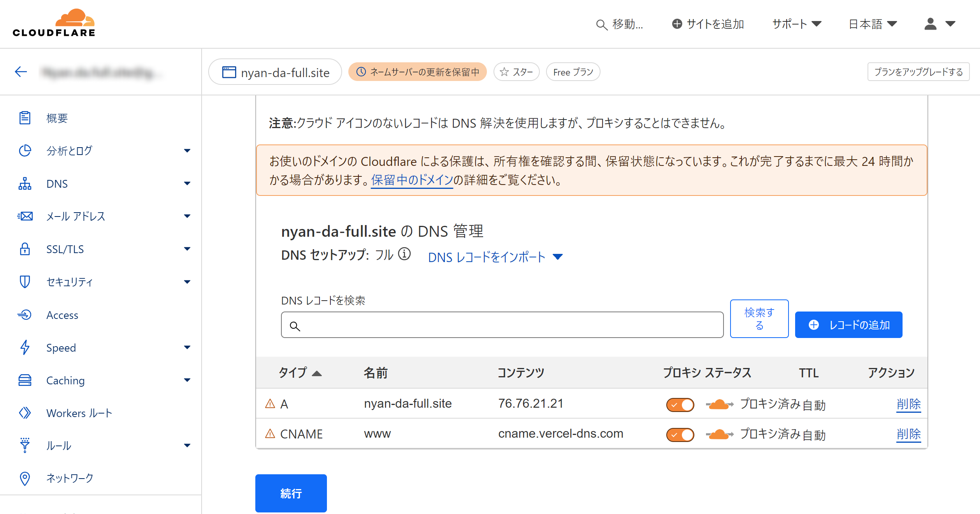
Task: Click サイトを追加 in top bar
Action: (708, 24)
